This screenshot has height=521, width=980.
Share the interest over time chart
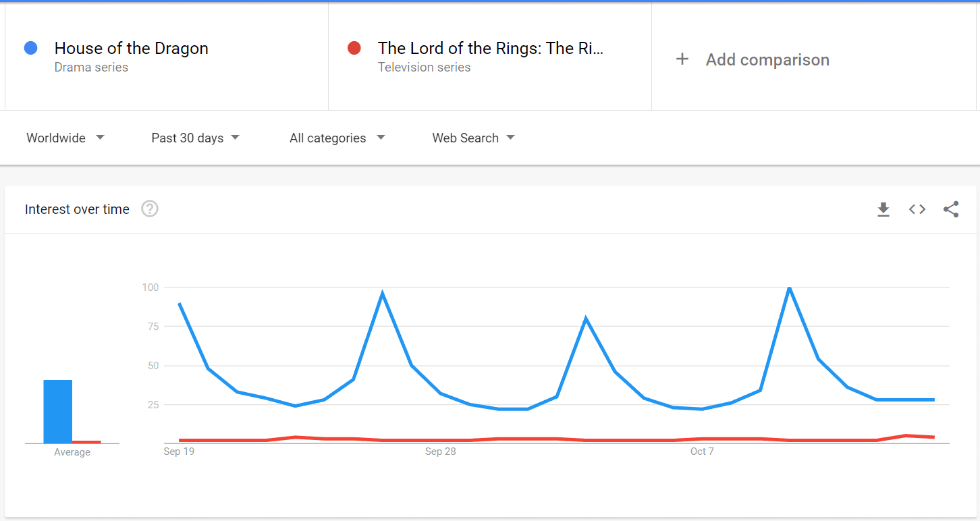951,209
